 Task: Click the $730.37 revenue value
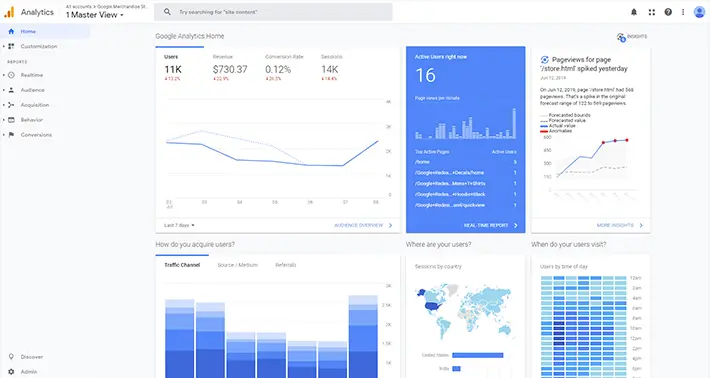tap(230, 70)
